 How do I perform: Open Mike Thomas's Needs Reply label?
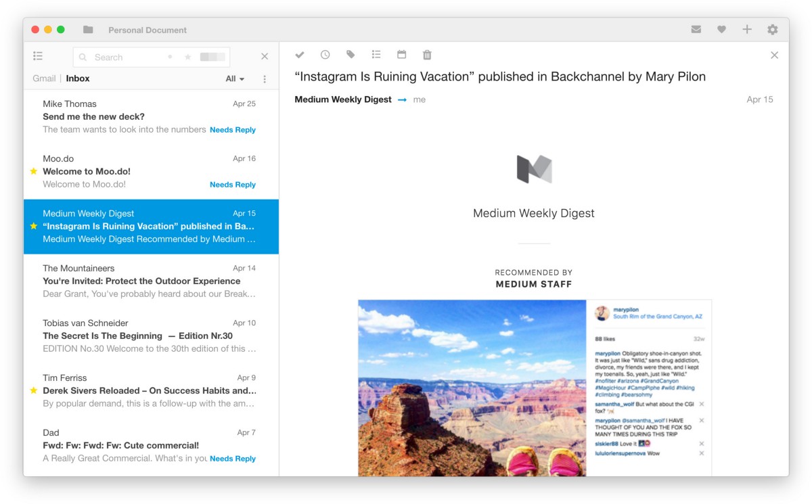pyautogui.click(x=233, y=130)
